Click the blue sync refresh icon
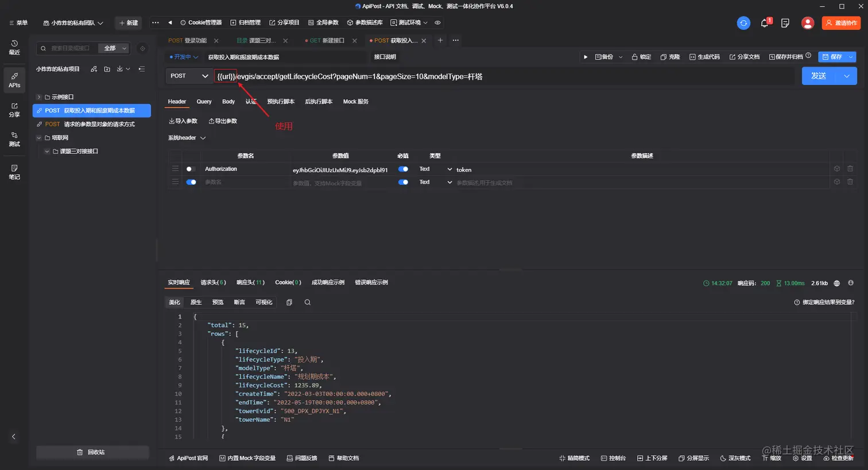The width and height of the screenshot is (868, 470). click(743, 23)
